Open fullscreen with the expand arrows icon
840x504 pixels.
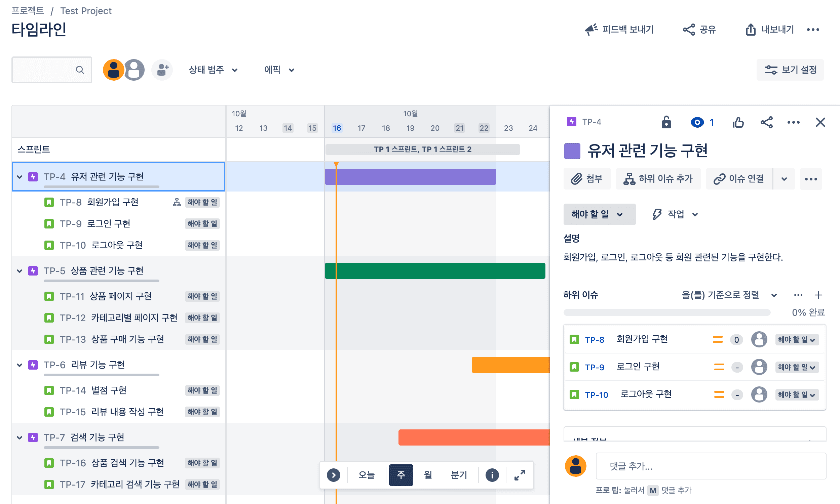(520, 475)
